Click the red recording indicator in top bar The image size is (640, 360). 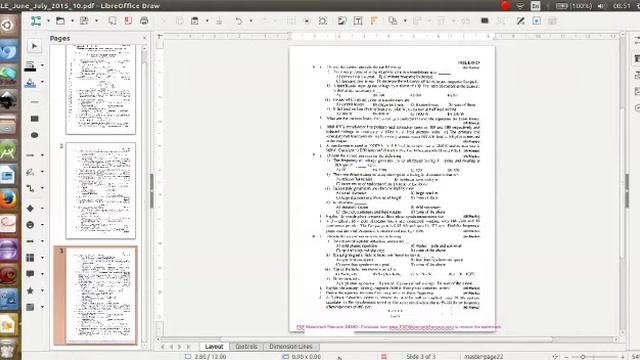[x=505, y=6]
